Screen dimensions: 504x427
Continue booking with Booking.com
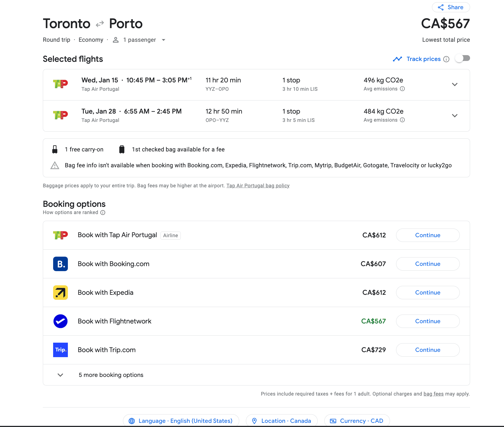tap(428, 264)
